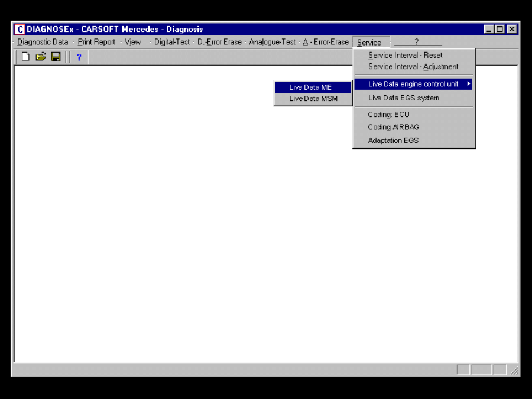
Task: Click the New document toolbar icon
Action: (25, 57)
